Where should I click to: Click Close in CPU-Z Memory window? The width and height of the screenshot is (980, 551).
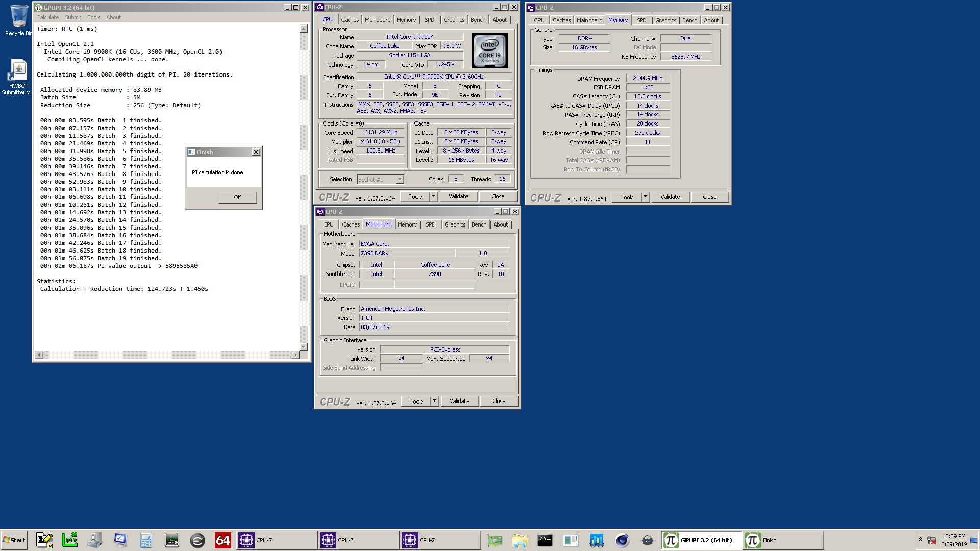pos(709,197)
